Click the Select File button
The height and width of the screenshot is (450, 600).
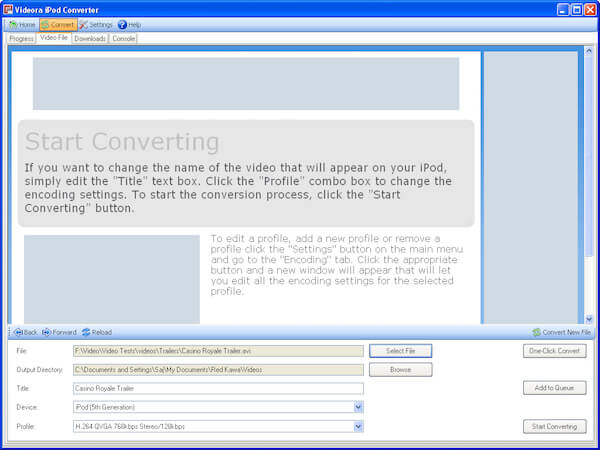click(x=401, y=351)
